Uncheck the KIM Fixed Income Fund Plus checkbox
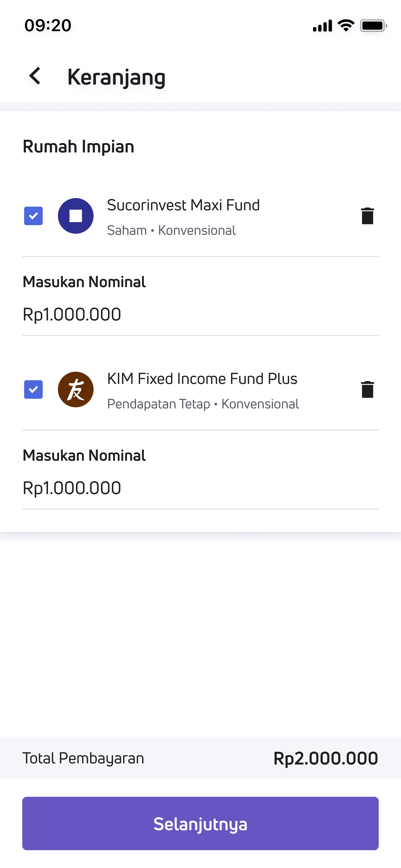The height and width of the screenshot is (868, 401). 33,389
